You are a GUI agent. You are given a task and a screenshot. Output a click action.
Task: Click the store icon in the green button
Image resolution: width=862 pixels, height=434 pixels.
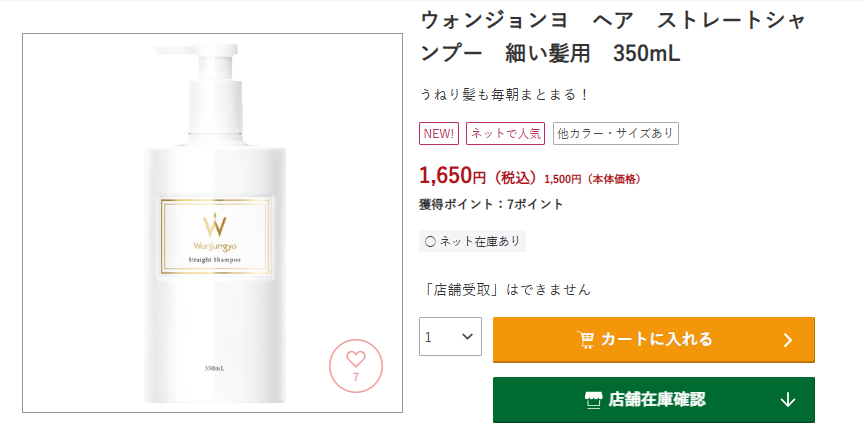593,400
